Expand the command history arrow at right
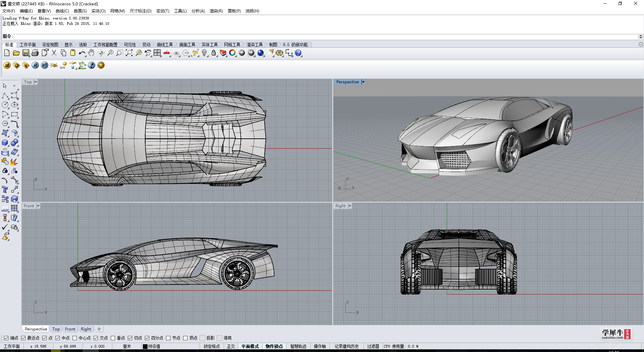 pyautogui.click(x=641, y=36)
